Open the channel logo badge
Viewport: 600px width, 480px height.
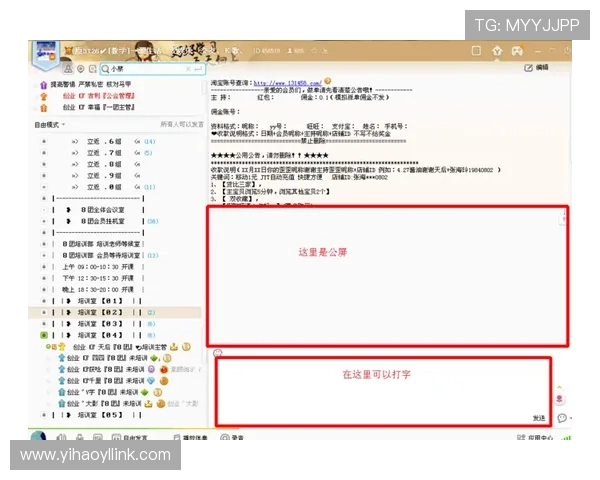(46, 54)
